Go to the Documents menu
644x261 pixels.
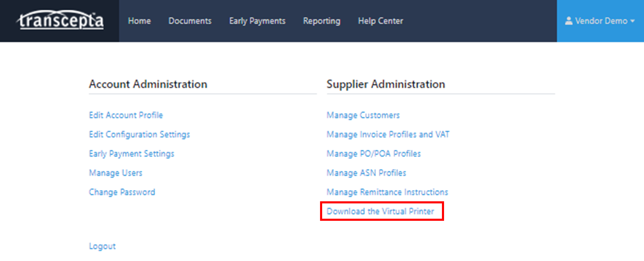click(190, 21)
